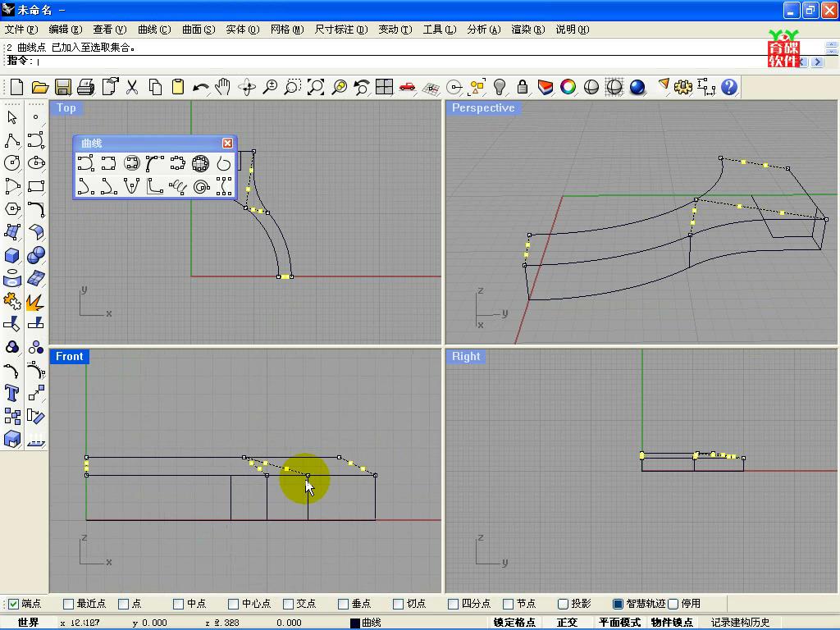Select the Box solid tool in sidebar
This screenshot has height=630, width=840.
[11, 255]
